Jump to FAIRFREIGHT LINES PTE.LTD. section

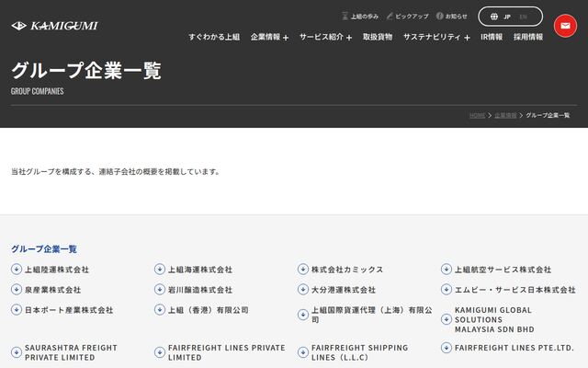coord(514,348)
